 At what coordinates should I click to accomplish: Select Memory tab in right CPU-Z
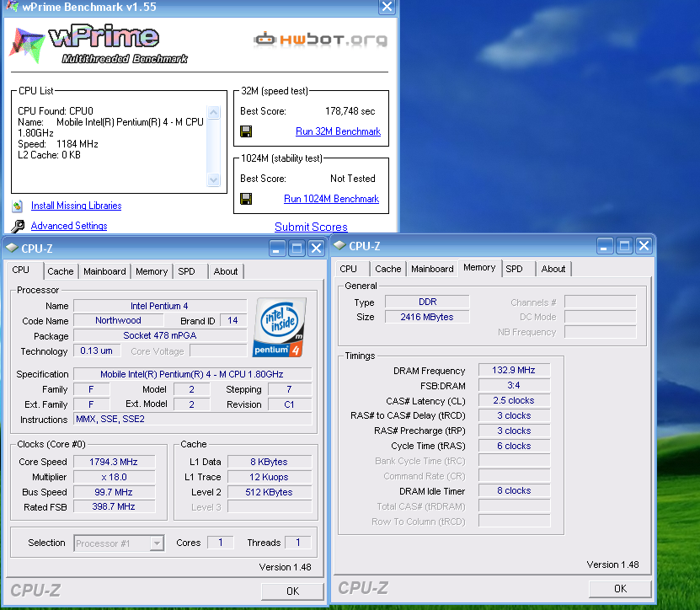tap(479, 267)
